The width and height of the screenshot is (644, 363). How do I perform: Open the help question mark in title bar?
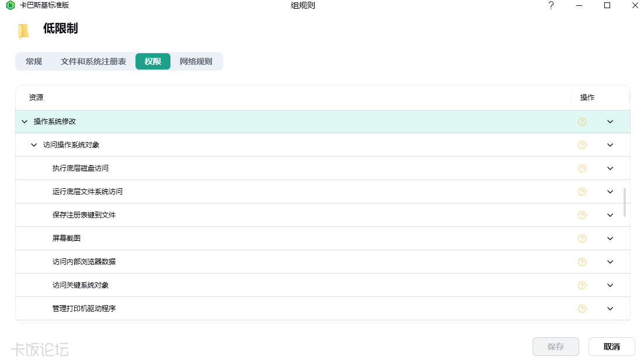[x=551, y=5]
